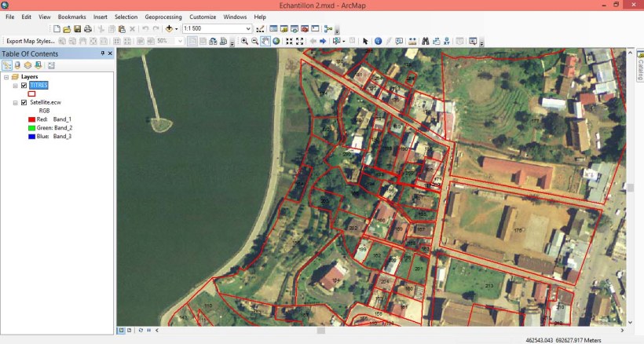
Task: Click the Go To XY tool
Action: 446,41
